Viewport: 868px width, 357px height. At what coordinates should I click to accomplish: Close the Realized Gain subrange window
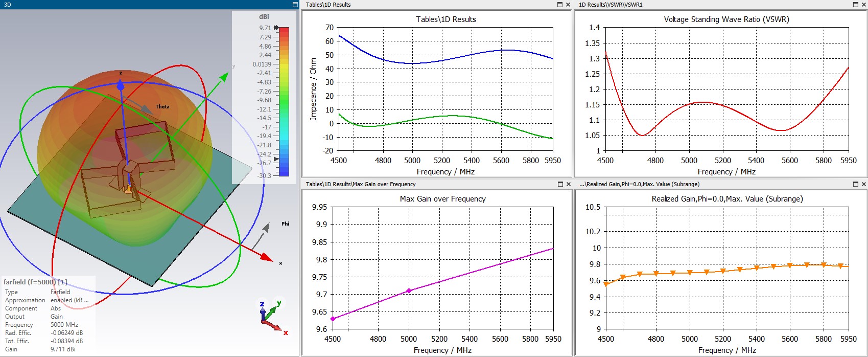[x=864, y=184]
